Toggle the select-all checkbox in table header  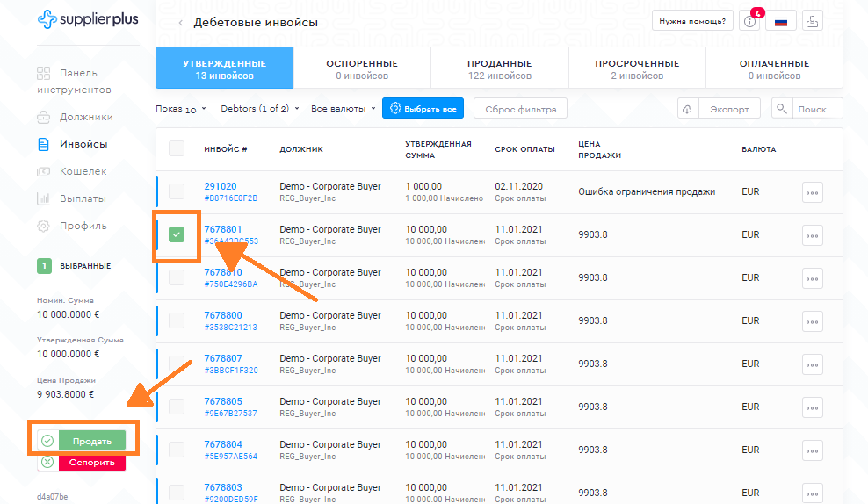point(177,148)
